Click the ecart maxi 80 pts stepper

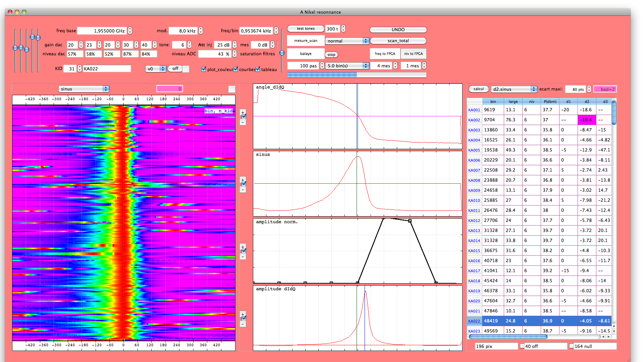point(589,89)
